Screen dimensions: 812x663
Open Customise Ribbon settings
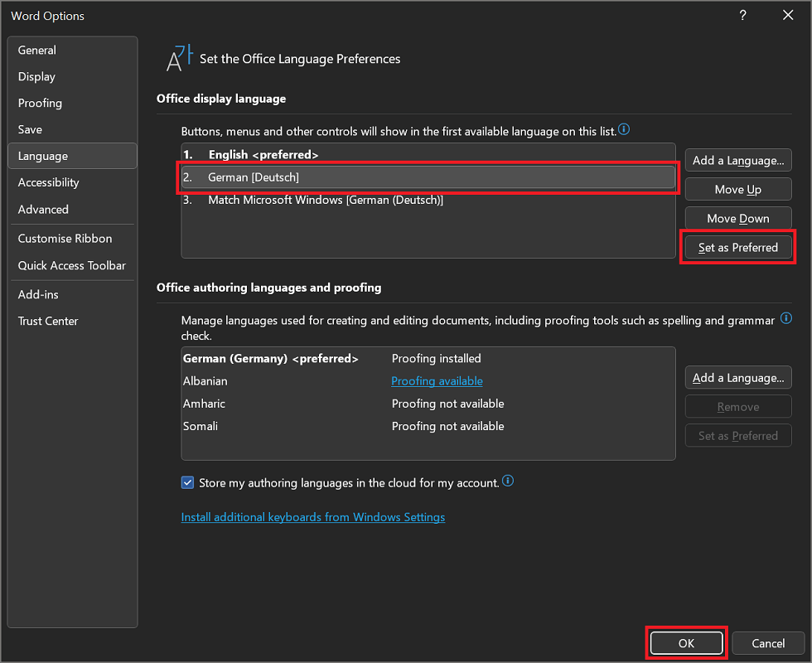[x=73, y=239]
